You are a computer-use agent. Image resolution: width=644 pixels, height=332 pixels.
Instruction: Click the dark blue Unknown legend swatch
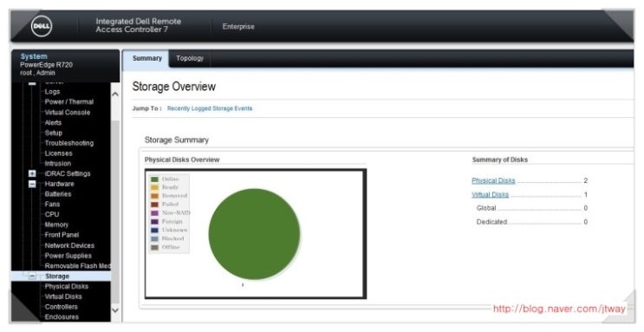[x=154, y=230]
